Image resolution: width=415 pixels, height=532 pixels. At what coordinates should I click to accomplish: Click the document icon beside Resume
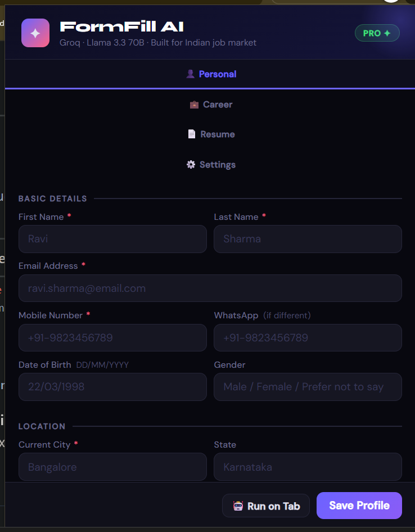tap(191, 134)
